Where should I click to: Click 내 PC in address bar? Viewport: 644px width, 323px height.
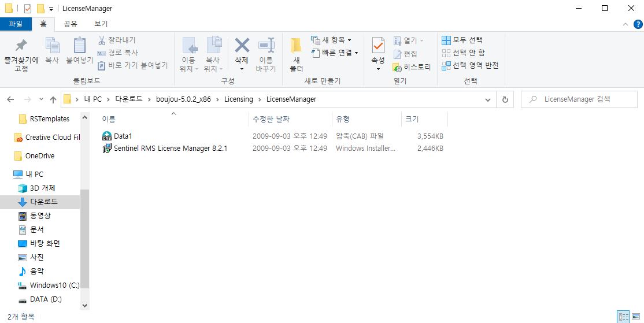tap(92, 99)
